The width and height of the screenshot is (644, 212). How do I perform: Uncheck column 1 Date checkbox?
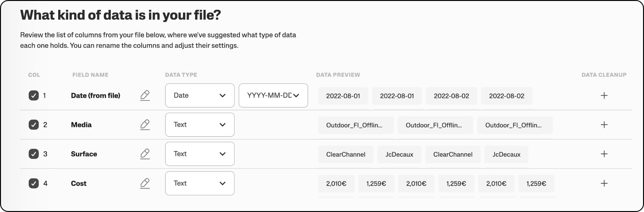tap(34, 95)
